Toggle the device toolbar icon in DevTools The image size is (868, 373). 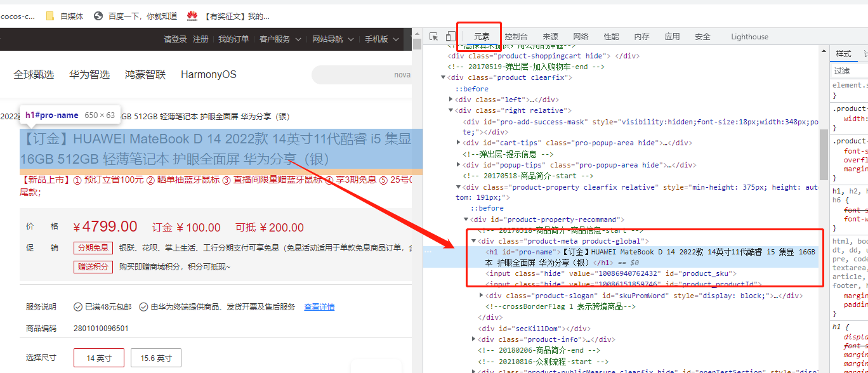point(450,37)
